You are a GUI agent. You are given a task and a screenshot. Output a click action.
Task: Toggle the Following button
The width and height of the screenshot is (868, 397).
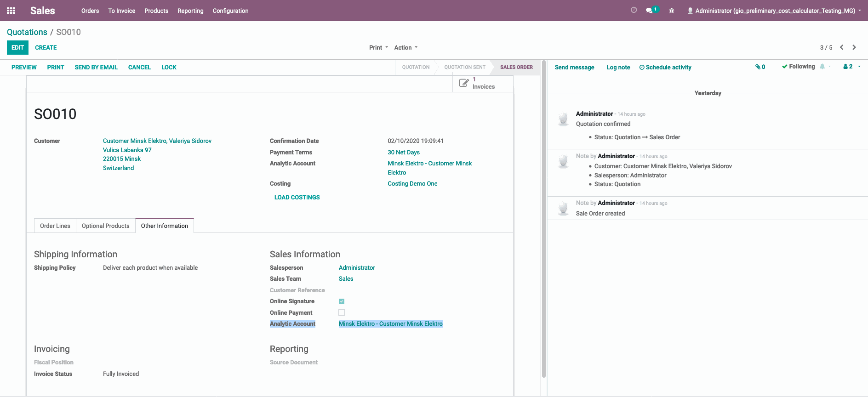tap(799, 67)
